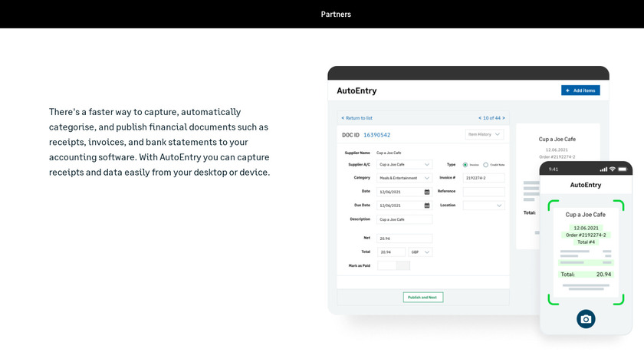The image size is (644, 362).
Task: Follow the Return to list link
Action: coord(357,118)
